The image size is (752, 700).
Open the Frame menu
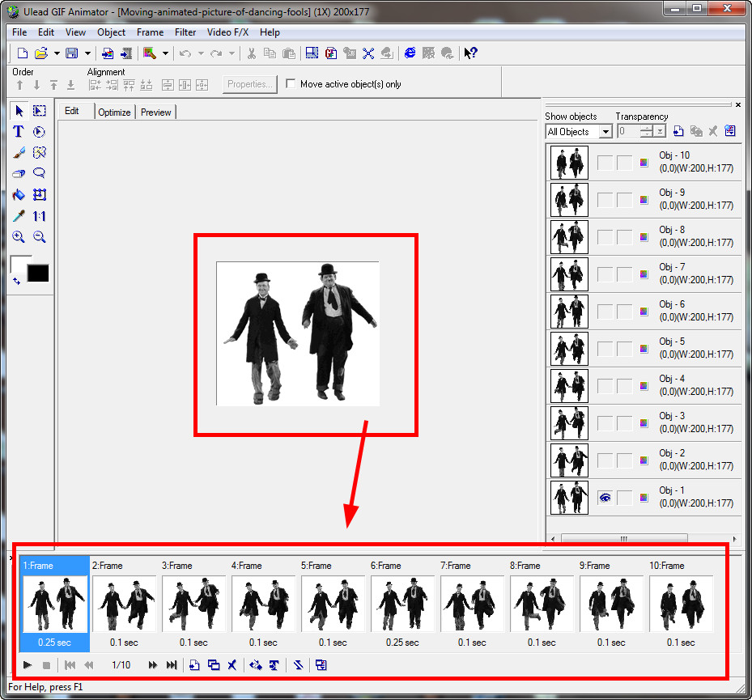150,32
